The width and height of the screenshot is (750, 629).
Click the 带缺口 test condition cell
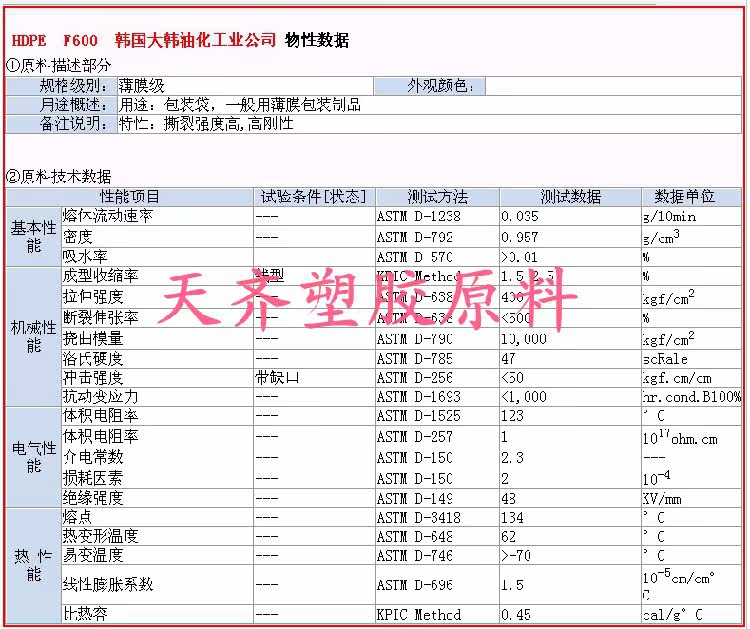pyautogui.click(x=314, y=378)
